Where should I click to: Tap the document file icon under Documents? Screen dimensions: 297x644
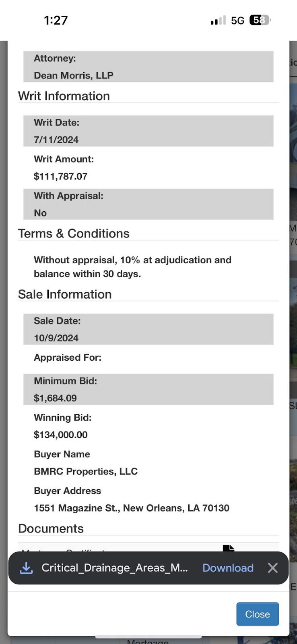(x=228, y=548)
